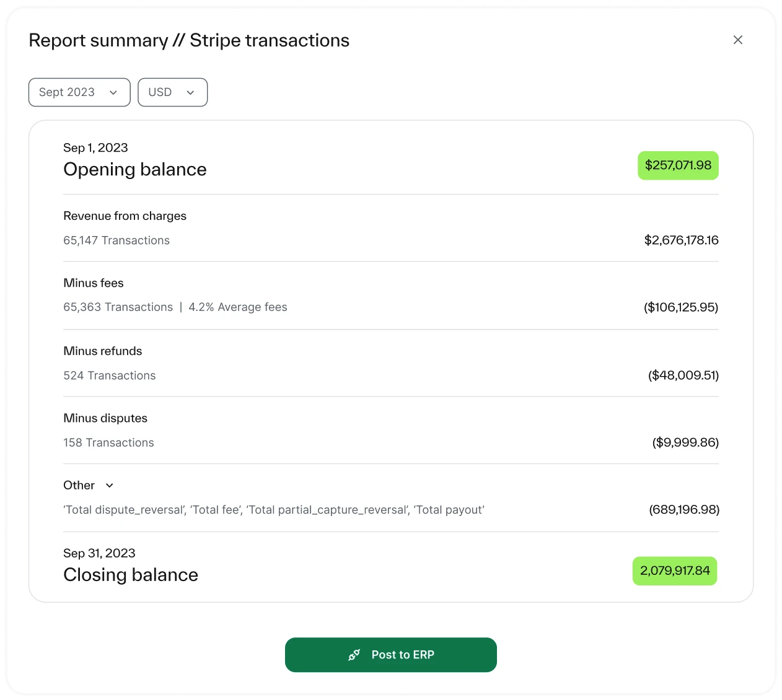The image size is (782, 700).
Task: Click the 158 Transactions text
Action: coord(108,443)
